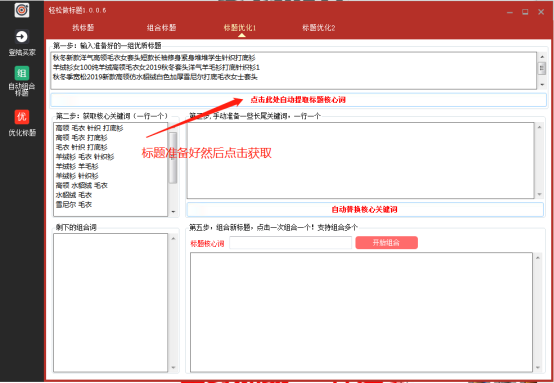Switch to the 找标题 tab

point(83,28)
